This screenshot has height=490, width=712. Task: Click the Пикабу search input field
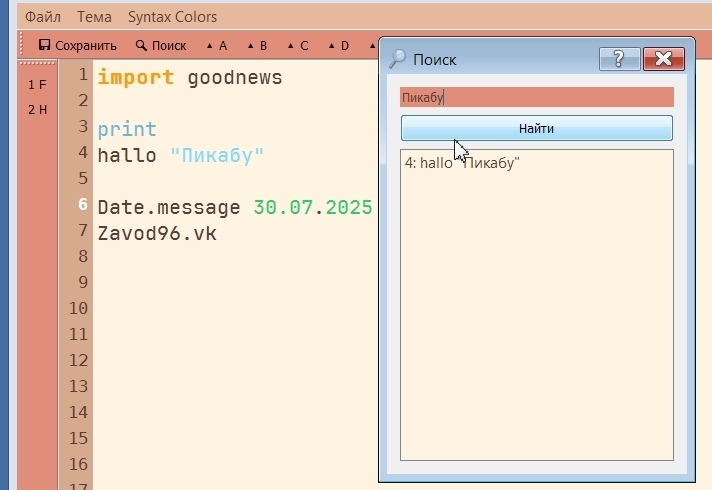coord(536,97)
